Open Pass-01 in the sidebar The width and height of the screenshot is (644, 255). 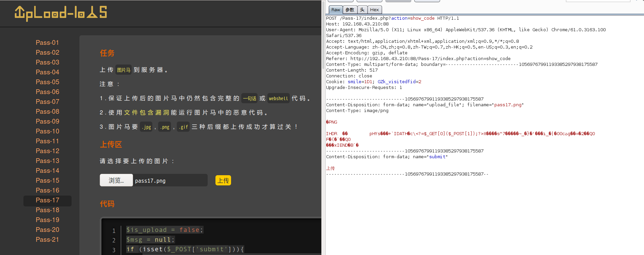(48, 42)
